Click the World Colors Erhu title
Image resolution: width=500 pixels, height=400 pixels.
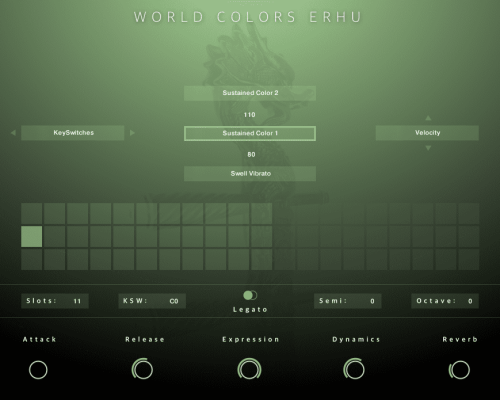248,17
